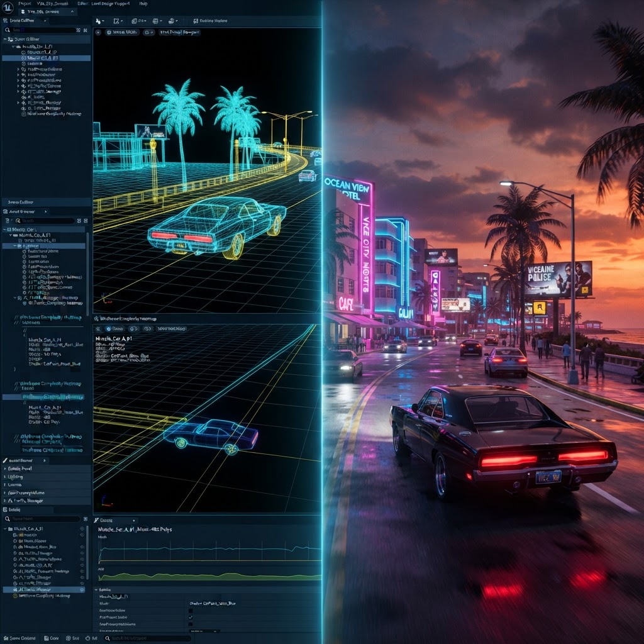Toggle the third round pill in lower viewport toolbar

click(x=147, y=329)
